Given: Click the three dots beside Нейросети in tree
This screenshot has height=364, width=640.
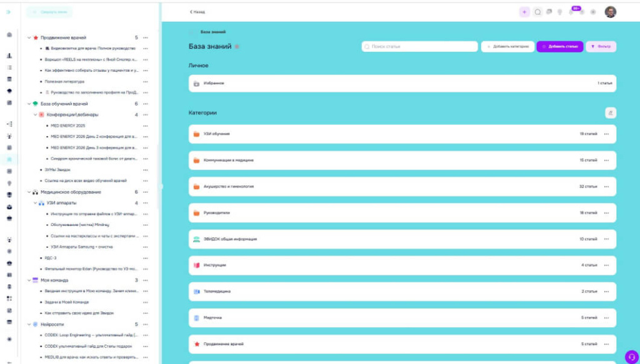Looking at the screenshot, I should coord(145,325).
